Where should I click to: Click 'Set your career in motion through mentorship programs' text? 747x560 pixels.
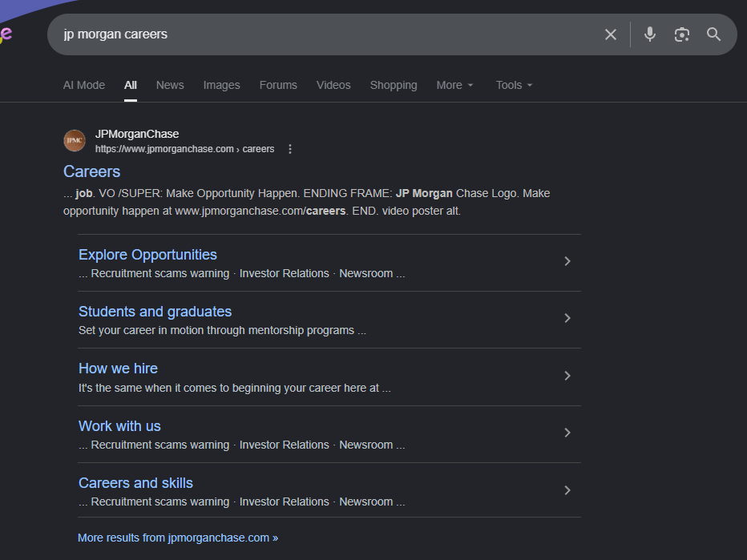pos(216,331)
